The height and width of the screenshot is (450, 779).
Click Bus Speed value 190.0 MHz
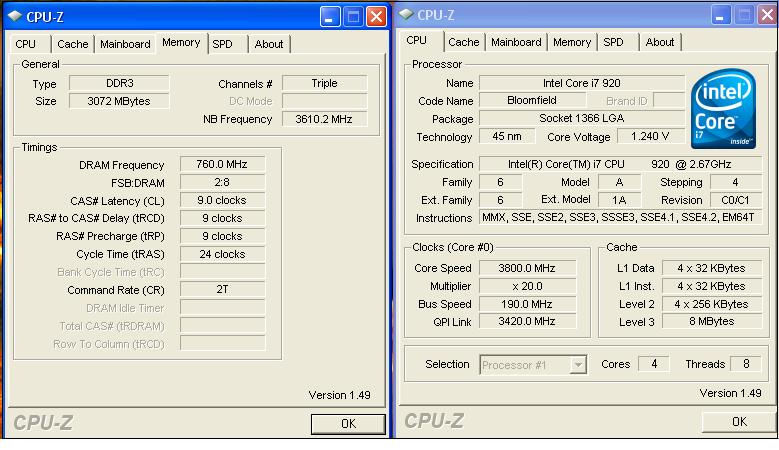[527, 304]
